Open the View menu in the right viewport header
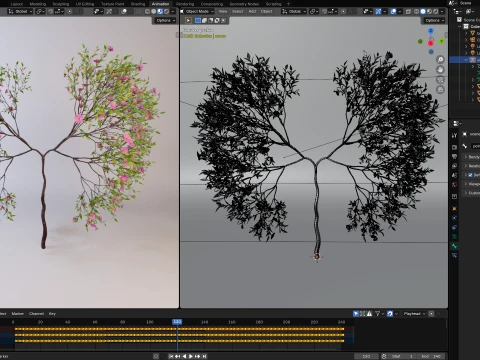The height and width of the screenshot is (360, 480). (223, 11)
